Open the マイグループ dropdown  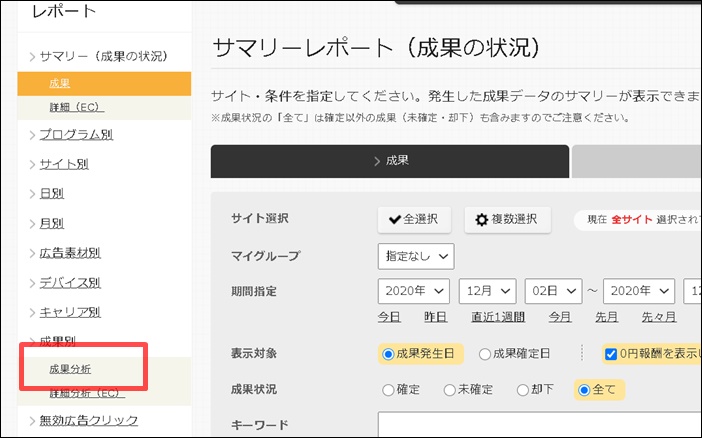415,256
